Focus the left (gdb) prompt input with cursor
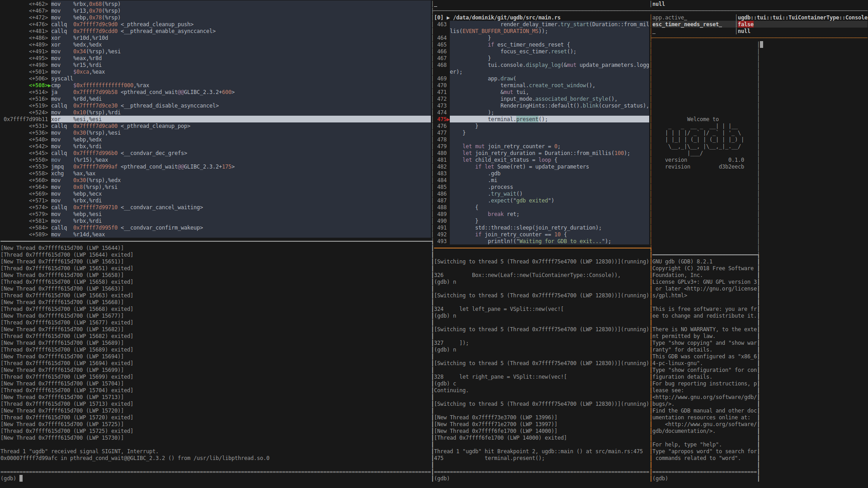This screenshot has height=488, width=868. [x=21, y=478]
